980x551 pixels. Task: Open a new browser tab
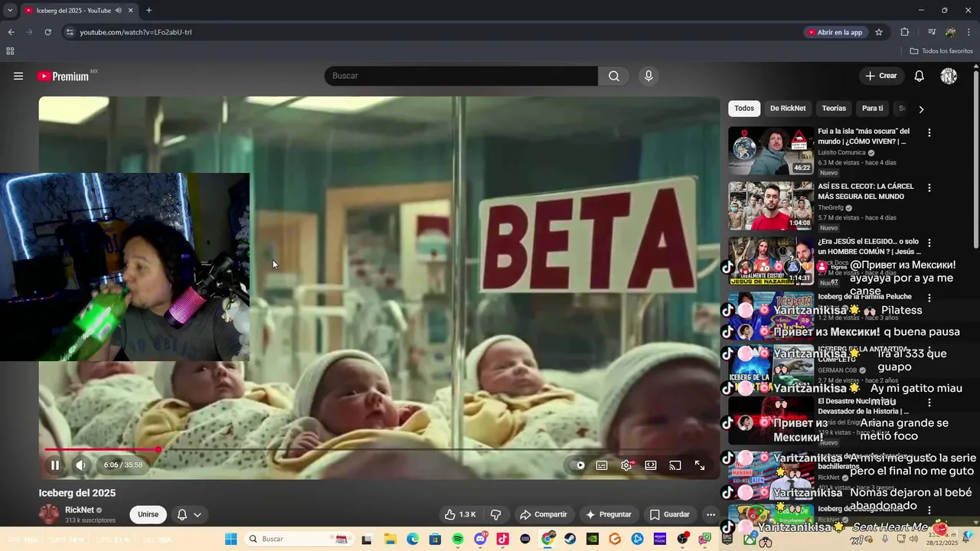[x=149, y=11]
